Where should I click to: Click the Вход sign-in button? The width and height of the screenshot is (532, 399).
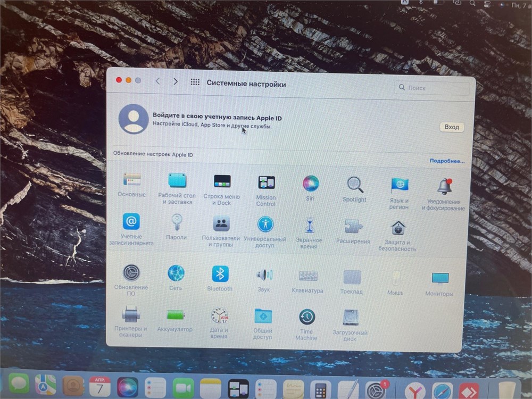(x=452, y=127)
